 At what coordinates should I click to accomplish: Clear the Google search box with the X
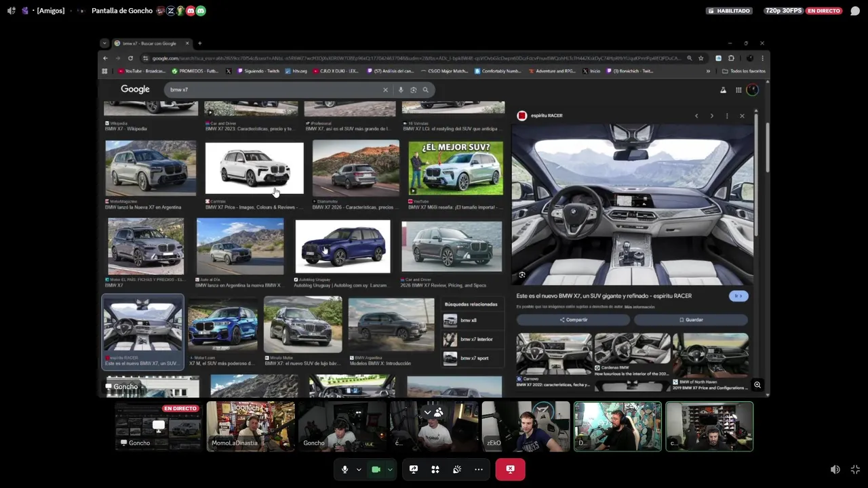coord(385,89)
